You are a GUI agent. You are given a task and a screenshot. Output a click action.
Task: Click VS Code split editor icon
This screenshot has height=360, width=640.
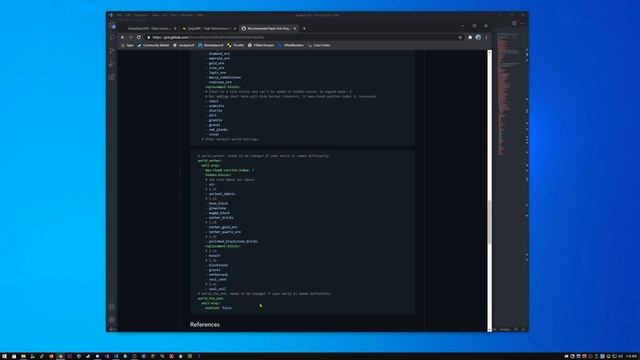(514, 24)
